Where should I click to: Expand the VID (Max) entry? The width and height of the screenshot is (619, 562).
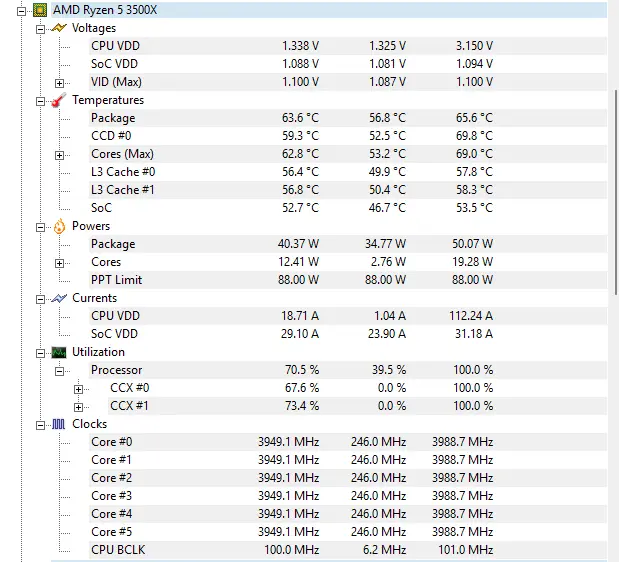59,83
